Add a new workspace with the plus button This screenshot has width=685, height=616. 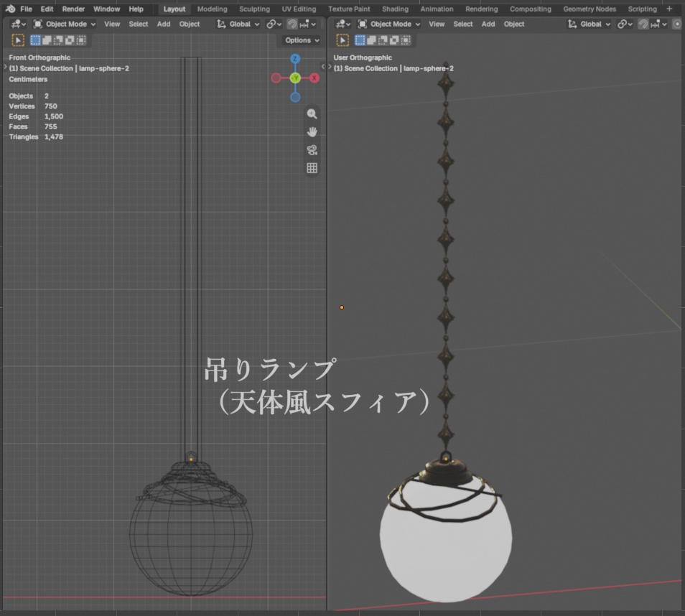(669, 9)
